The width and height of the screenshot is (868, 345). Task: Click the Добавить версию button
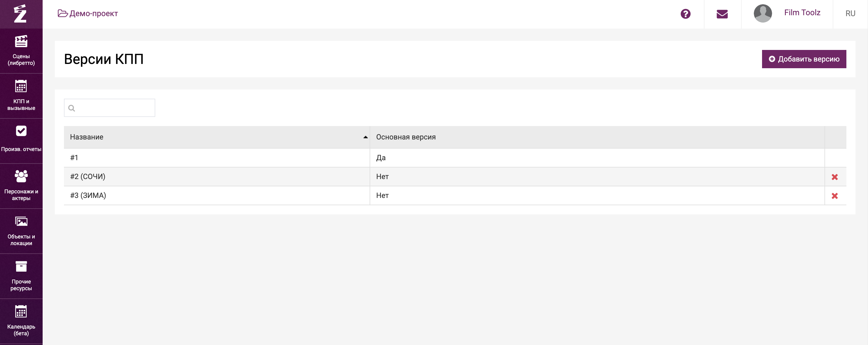(x=804, y=59)
